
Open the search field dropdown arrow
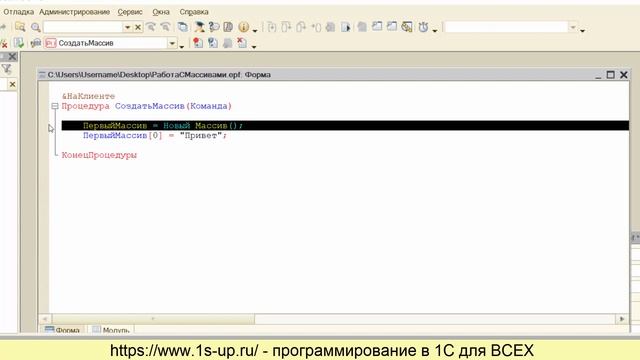tap(127, 27)
